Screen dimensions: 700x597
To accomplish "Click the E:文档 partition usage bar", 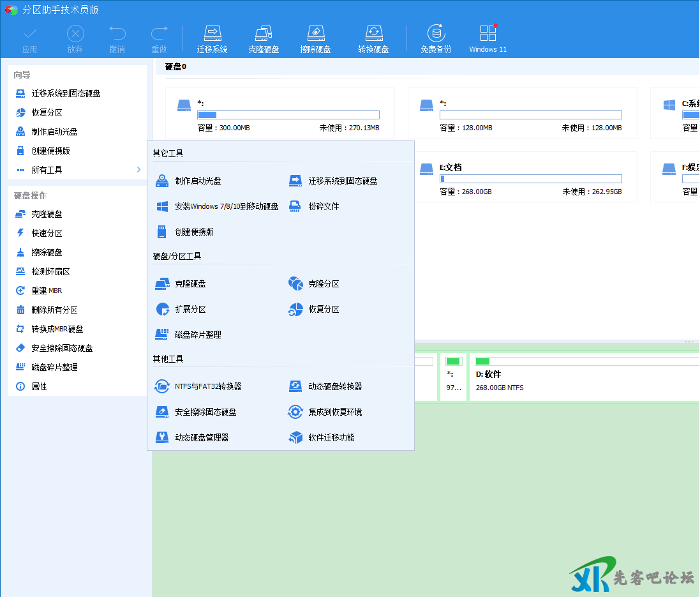I will (530, 179).
